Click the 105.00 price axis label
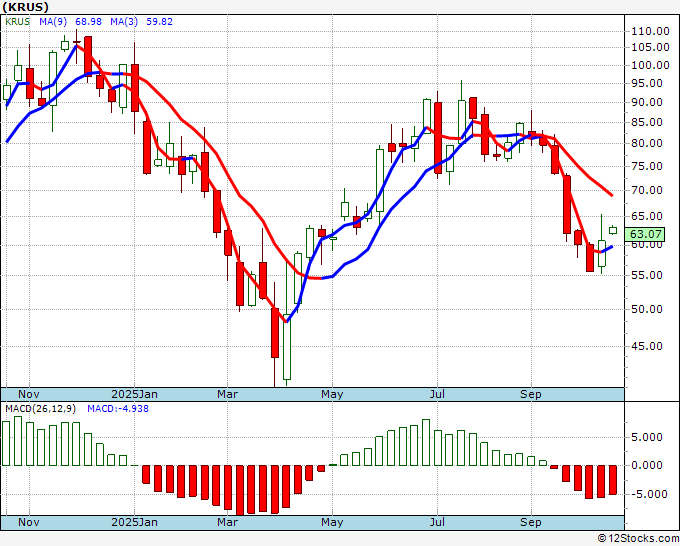Screen dimensions: 680x546 tap(650, 47)
